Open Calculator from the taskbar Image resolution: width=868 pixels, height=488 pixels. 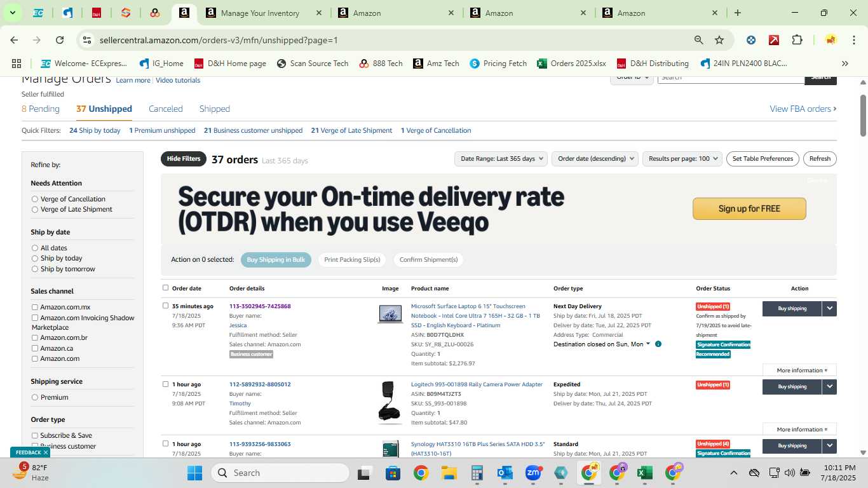coord(477,473)
